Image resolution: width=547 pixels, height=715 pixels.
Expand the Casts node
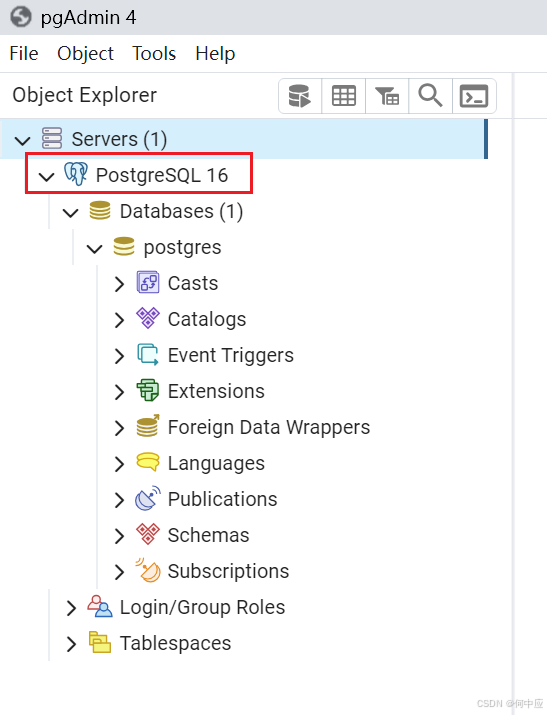click(x=119, y=284)
